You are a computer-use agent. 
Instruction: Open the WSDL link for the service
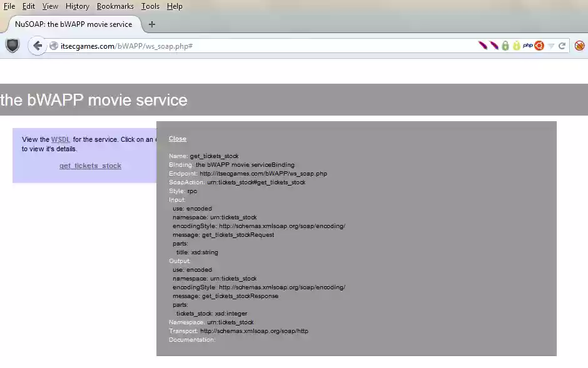point(61,139)
